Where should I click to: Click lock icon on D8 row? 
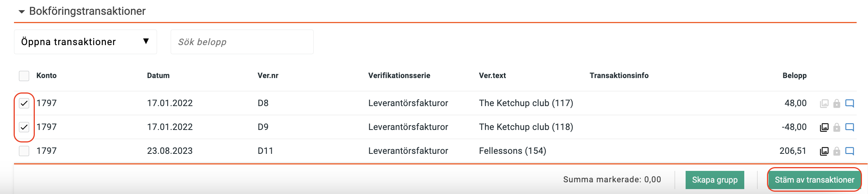click(837, 103)
